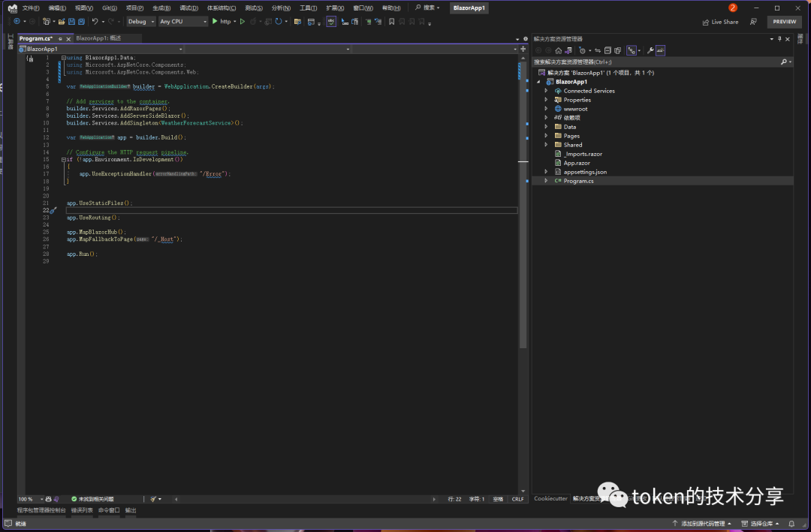Open the 编辑(E) menu
Viewport: 811px width, 532px height.
(x=57, y=8)
